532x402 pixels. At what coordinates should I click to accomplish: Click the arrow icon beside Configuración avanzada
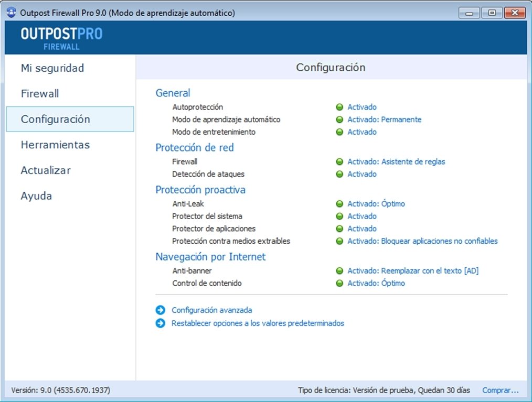(161, 310)
